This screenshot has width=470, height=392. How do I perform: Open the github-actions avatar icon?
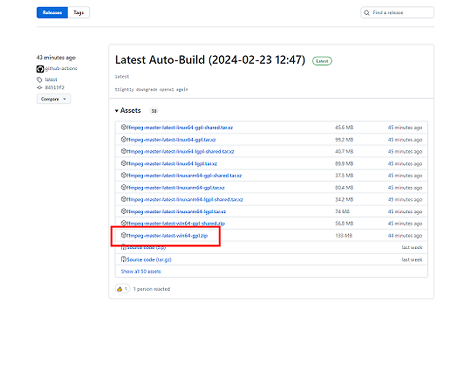tap(40, 69)
